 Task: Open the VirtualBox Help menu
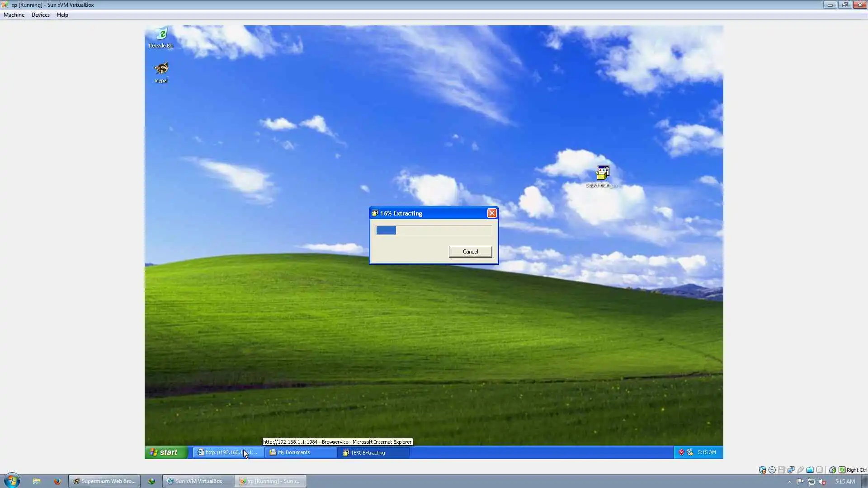(62, 15)
